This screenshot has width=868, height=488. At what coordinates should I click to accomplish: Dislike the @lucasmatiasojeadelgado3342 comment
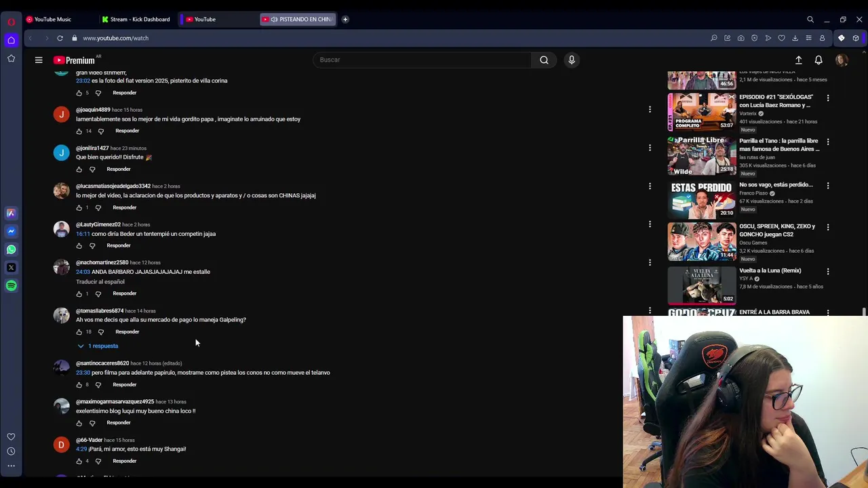[x=98, y=208]
